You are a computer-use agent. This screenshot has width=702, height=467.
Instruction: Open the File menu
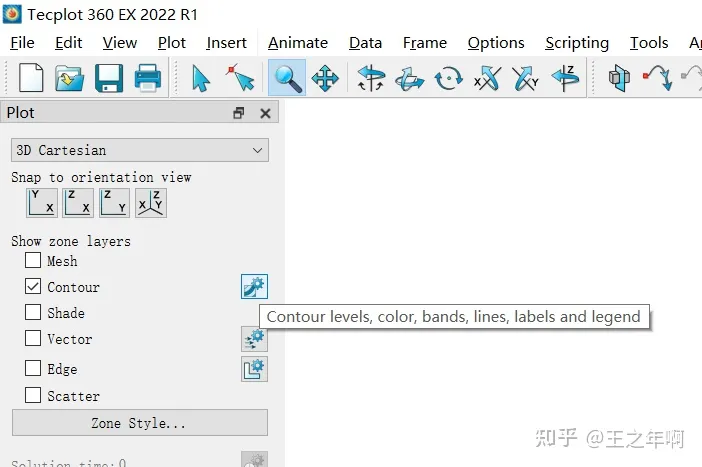22,43
